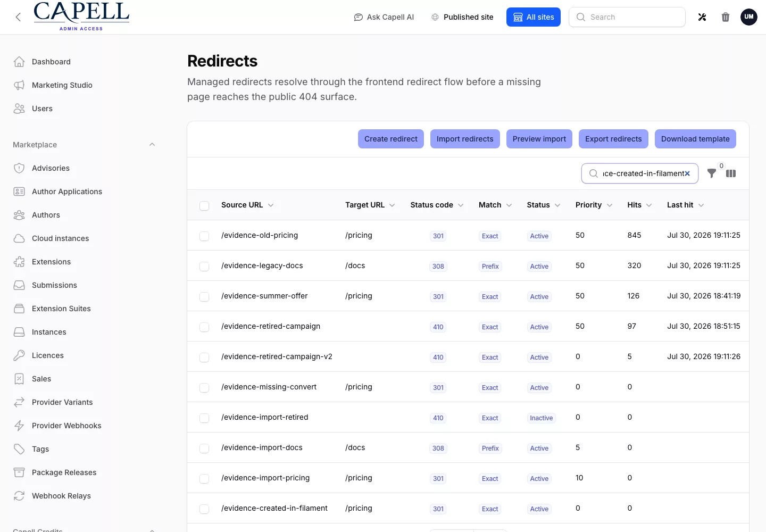Open the trash bin icon in header
This screenshot has height=532, width=766.
pos(726,17)
